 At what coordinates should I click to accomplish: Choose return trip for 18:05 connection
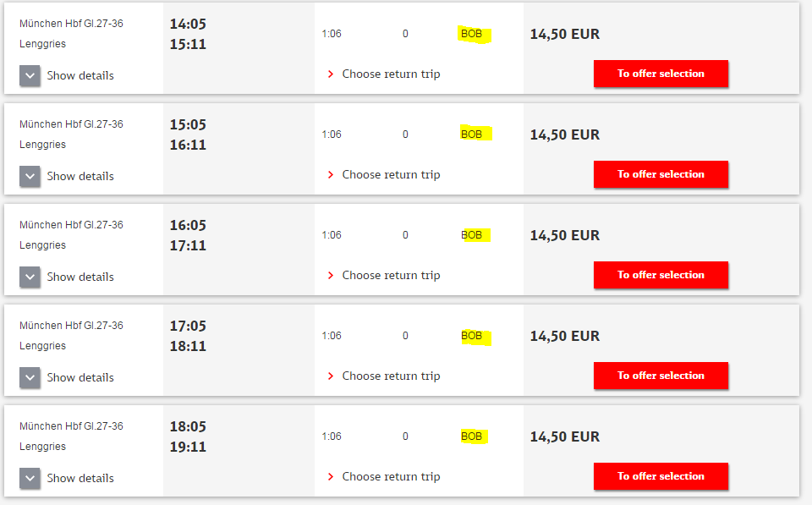[x=384, y=476]
